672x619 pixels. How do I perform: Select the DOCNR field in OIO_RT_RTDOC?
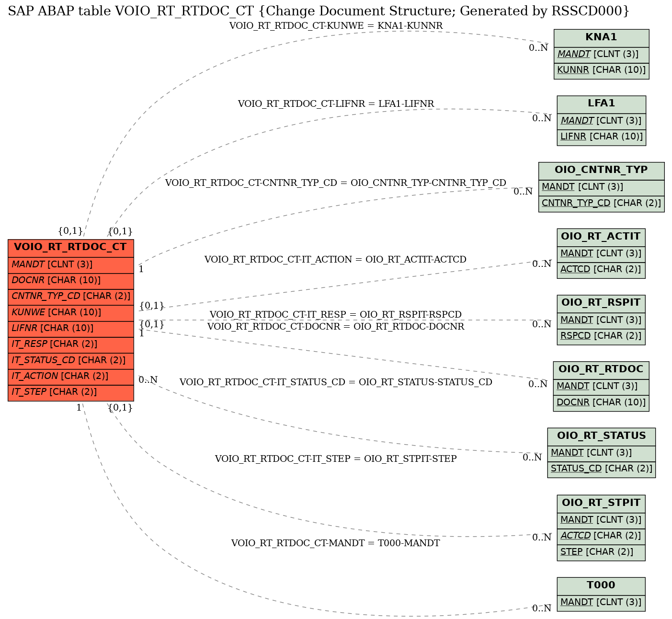[x=601, y=403]
